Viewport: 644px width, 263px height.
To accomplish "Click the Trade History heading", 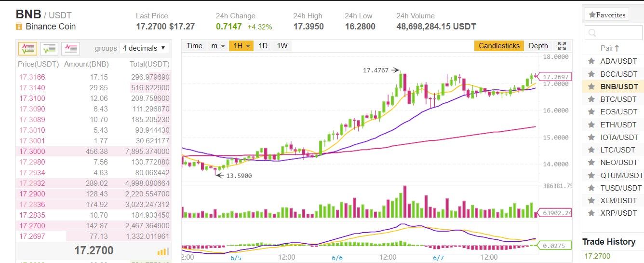I will coord(609,242).
